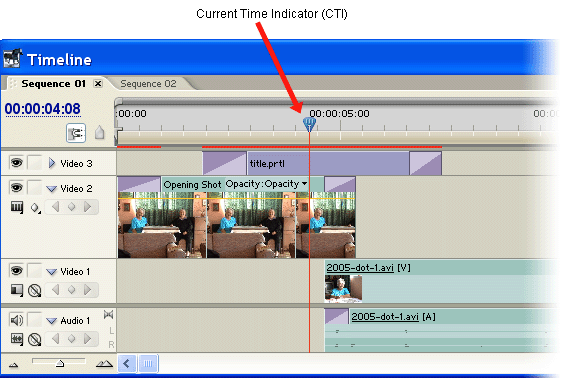Image resolution: width=561 pixels, height=378 pixels.
Task: Click Set Display Style icon in Video 2
Action: coord(16,207)
